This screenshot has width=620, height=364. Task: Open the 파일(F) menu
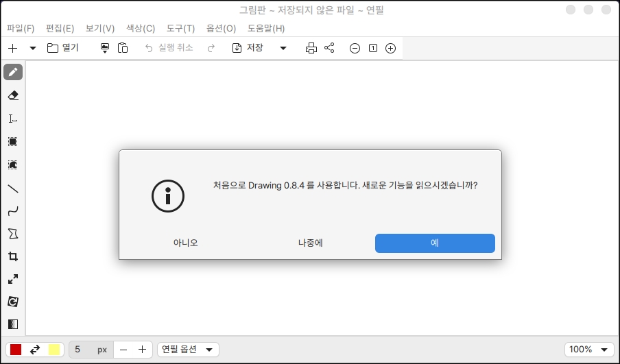(x=21, y=28)
